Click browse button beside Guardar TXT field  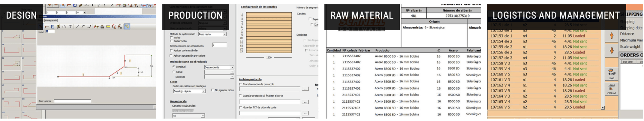pyautogui.click(x=305, y=113)
